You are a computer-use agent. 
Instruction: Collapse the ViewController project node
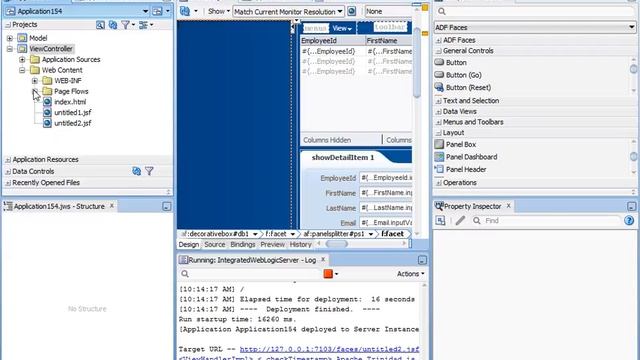click(9, 49)
